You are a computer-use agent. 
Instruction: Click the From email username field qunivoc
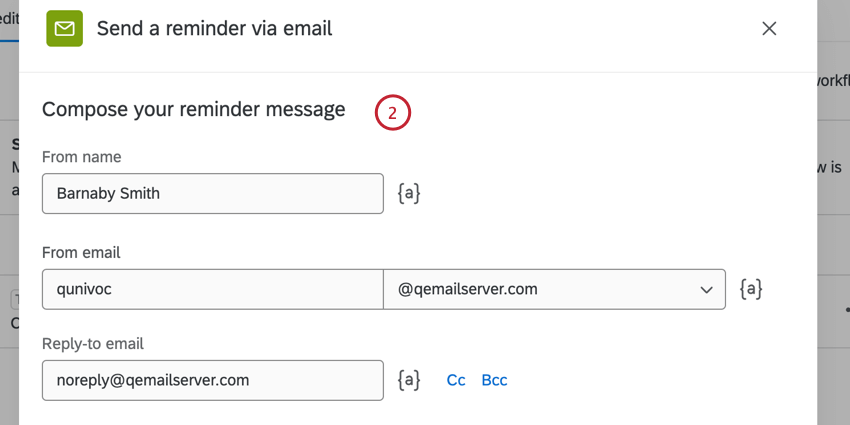(x=212, y=289)
